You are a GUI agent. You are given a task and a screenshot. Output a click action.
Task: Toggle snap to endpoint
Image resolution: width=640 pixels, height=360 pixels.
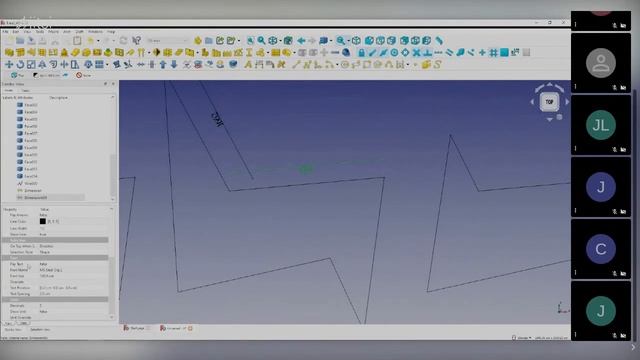click(372, 53)
